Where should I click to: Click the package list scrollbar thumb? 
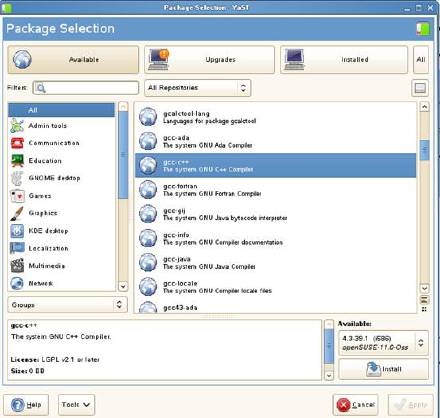click(x=424, y=150)
